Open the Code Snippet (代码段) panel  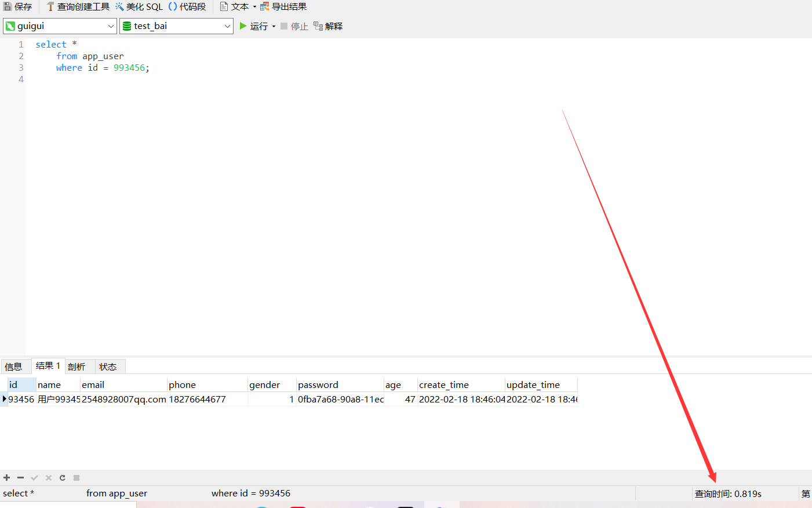click(x=187, y=6)
